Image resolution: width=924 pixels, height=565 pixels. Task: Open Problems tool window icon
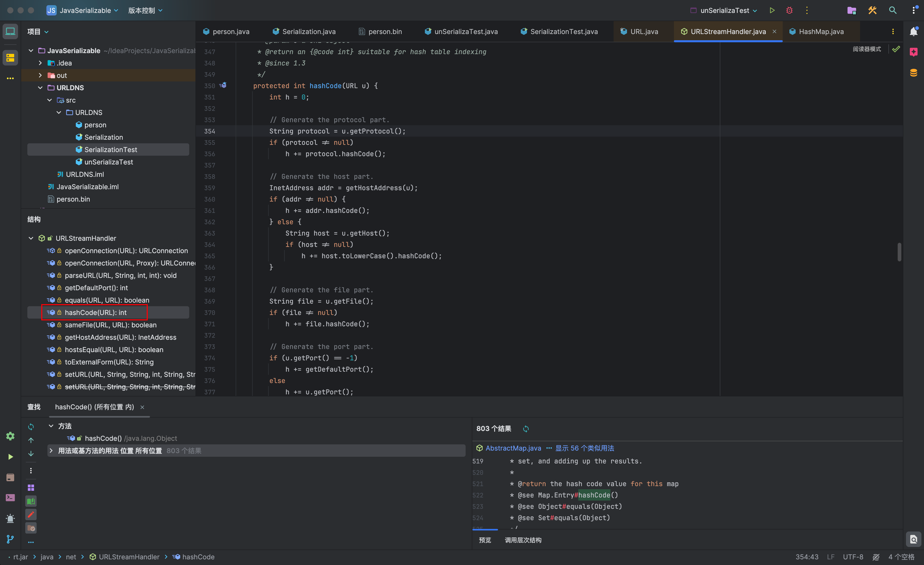[x=10, y=518]
